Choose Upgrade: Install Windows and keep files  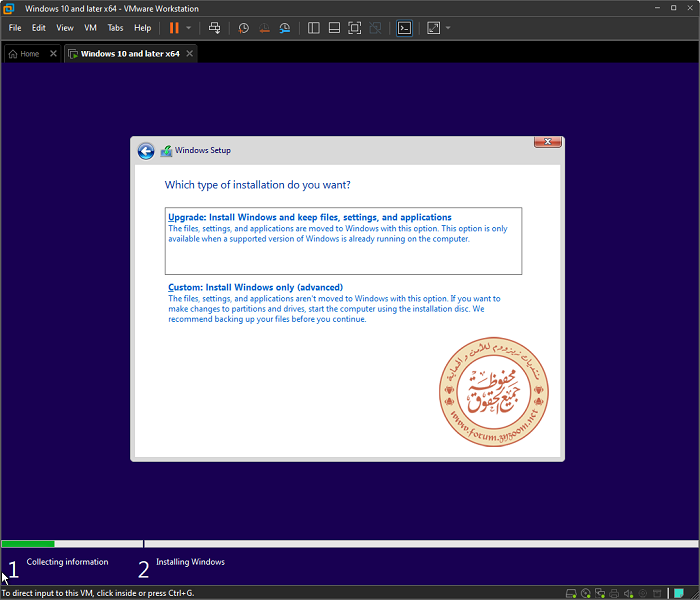pyautogui.click(x=343, y=241)
